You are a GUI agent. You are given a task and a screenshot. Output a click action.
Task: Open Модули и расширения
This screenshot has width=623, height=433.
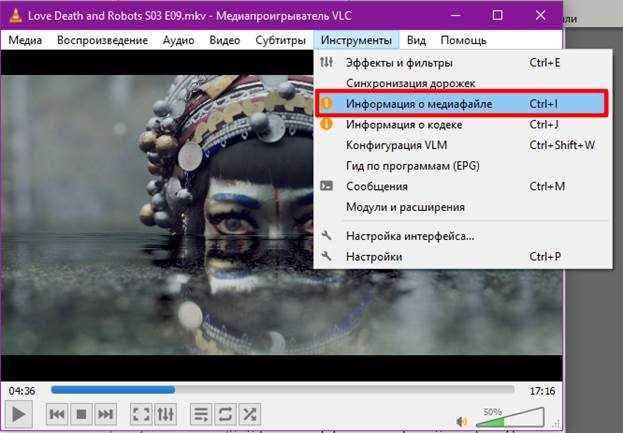coord(463,207)
